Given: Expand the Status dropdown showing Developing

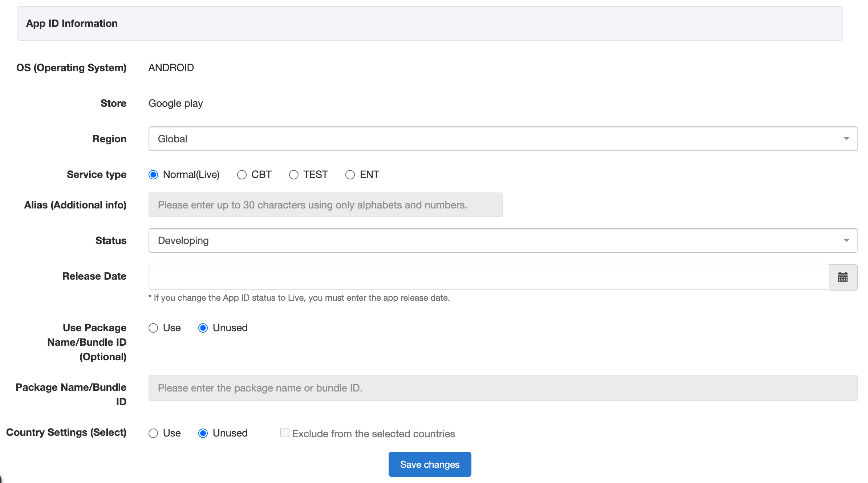Looking at the screenshot, I should click(503, 240).
